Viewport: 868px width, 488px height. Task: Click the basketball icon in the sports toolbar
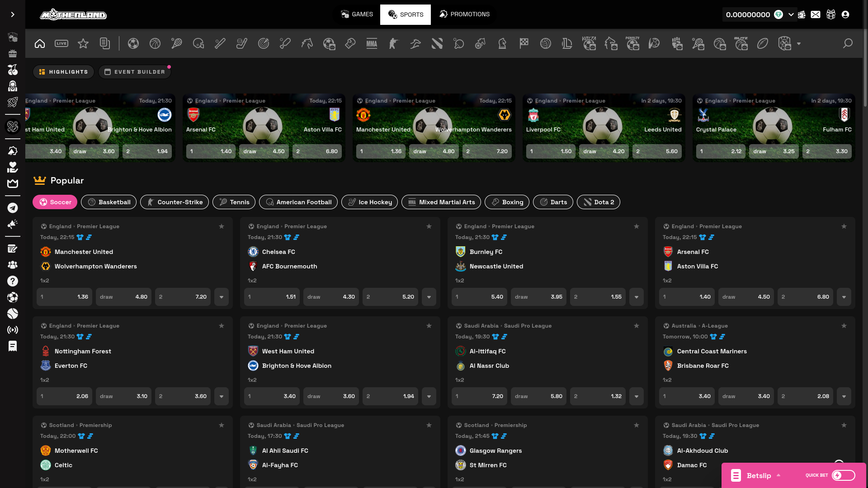point(155,43)
